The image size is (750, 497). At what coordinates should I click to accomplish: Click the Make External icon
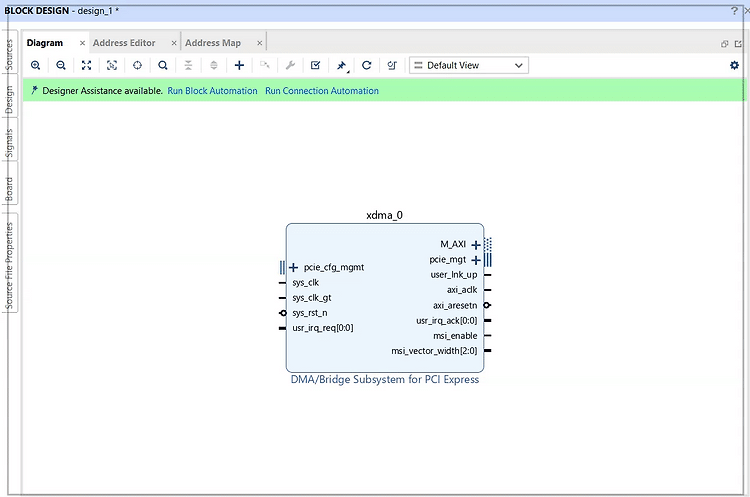[265, 66]
